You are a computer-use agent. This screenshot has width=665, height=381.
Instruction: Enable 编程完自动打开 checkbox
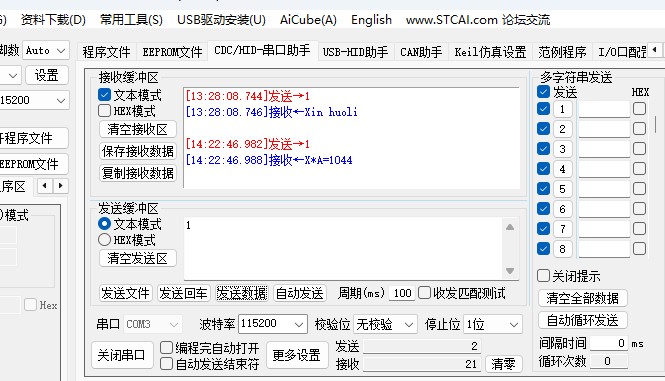[x=166, y=347]
